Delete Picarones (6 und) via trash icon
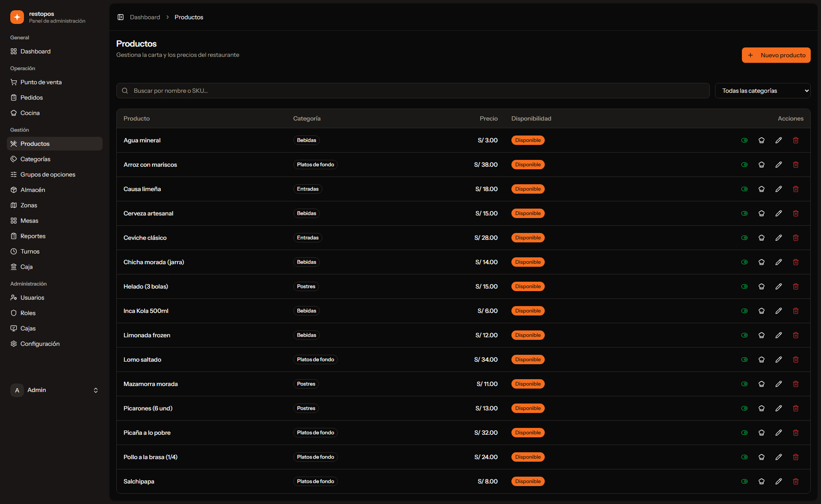The height and width of the screenshot is (504, 821). click(x=796, y=408)
